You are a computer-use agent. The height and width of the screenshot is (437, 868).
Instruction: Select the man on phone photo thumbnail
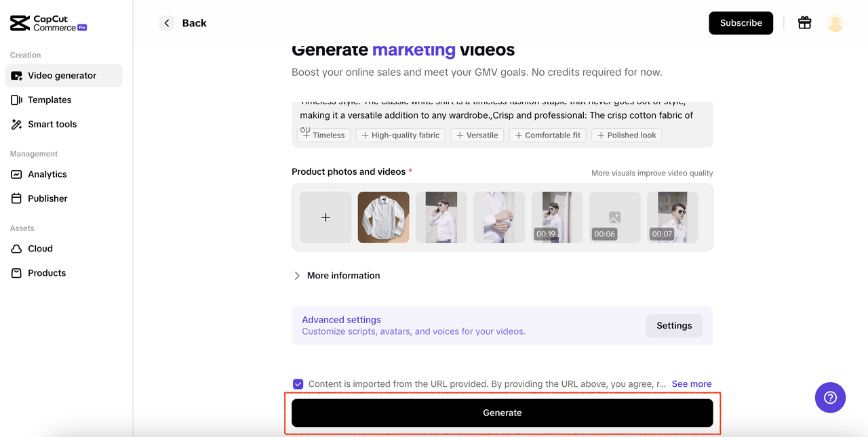(441, 217)
